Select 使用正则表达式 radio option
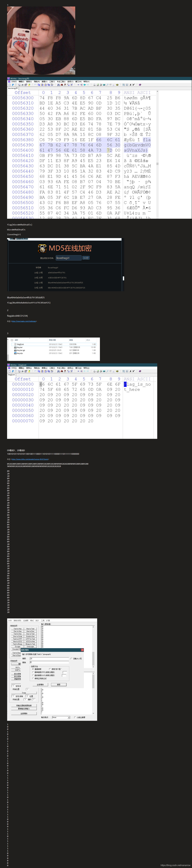Screen dimensions: 192x868 pyautogui.click(x=33, y=679)
